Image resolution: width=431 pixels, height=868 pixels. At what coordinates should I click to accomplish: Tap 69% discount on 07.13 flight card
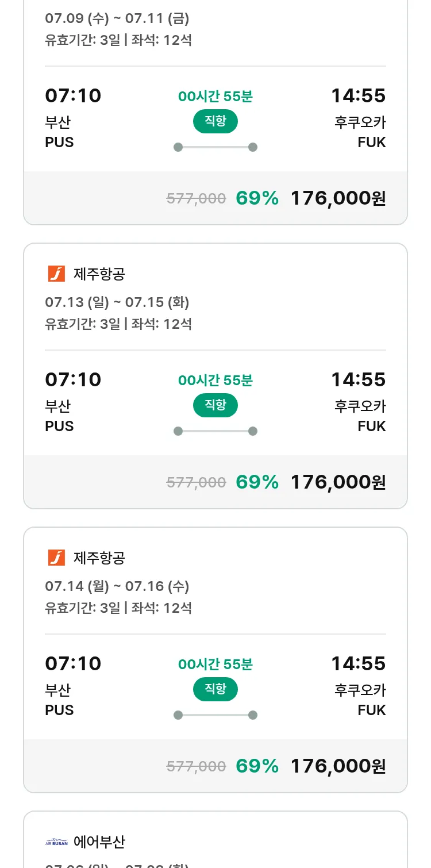click(257, 482)
